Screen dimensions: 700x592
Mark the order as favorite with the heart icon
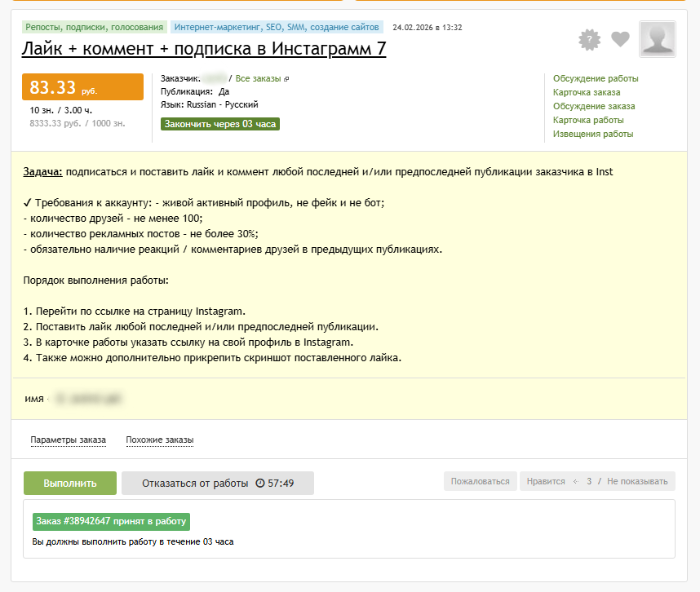pyautogui.click(x=620, y=39)
